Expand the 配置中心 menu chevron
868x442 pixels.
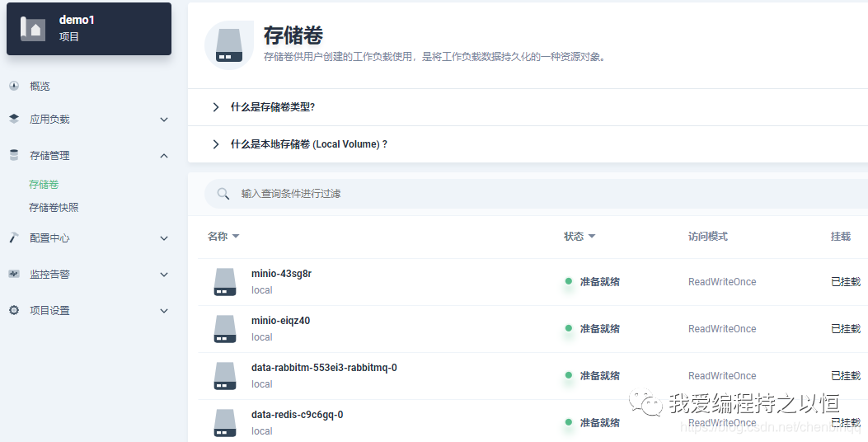pos(164,238)
